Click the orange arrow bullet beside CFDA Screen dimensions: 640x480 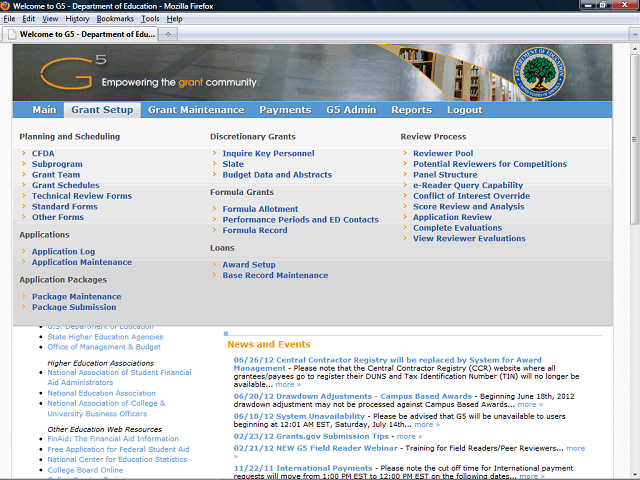(24, 153)
